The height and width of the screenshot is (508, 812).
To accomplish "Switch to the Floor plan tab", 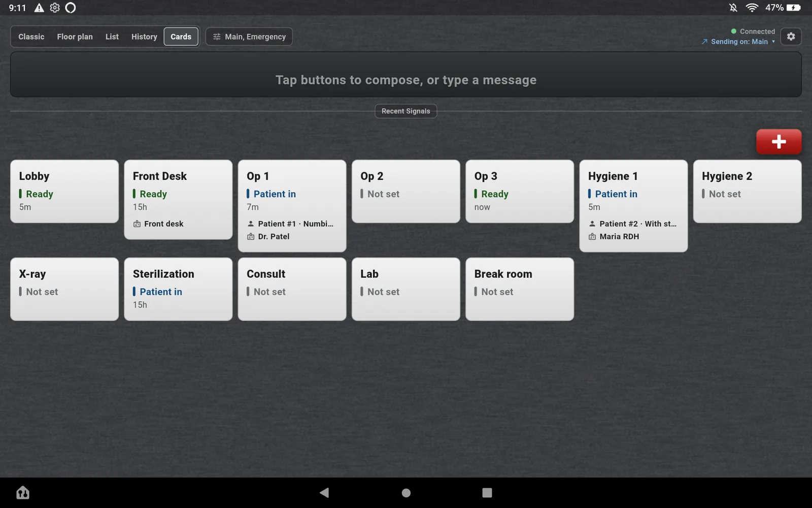I will click(75, 37).
